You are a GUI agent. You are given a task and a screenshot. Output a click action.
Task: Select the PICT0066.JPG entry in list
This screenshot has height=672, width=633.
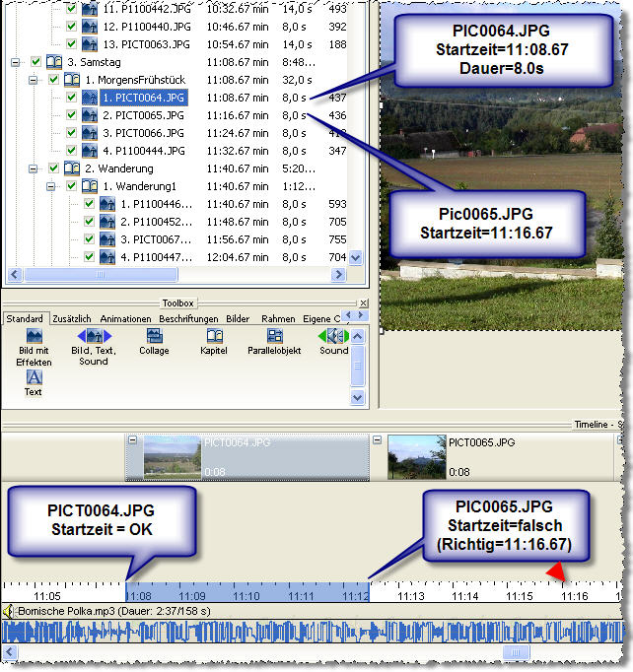click(x=143, y=133)
